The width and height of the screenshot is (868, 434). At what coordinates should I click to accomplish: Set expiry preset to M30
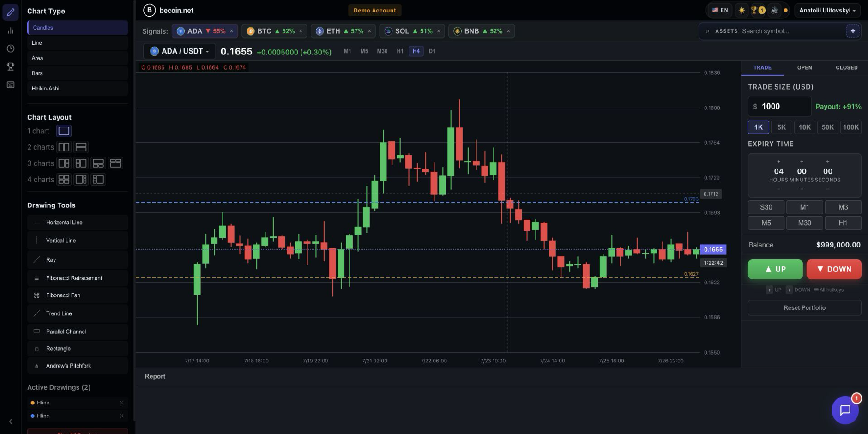[x=805, y=223]
